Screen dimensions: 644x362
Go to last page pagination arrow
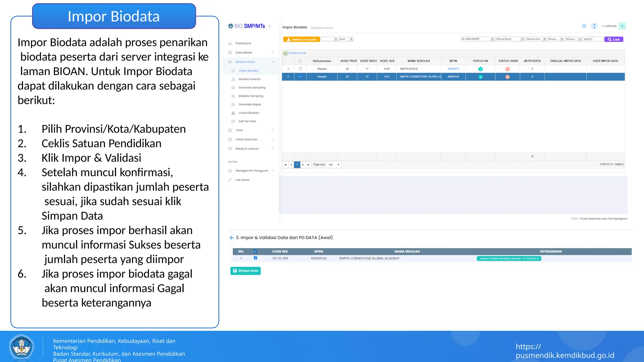coord(308,165)
